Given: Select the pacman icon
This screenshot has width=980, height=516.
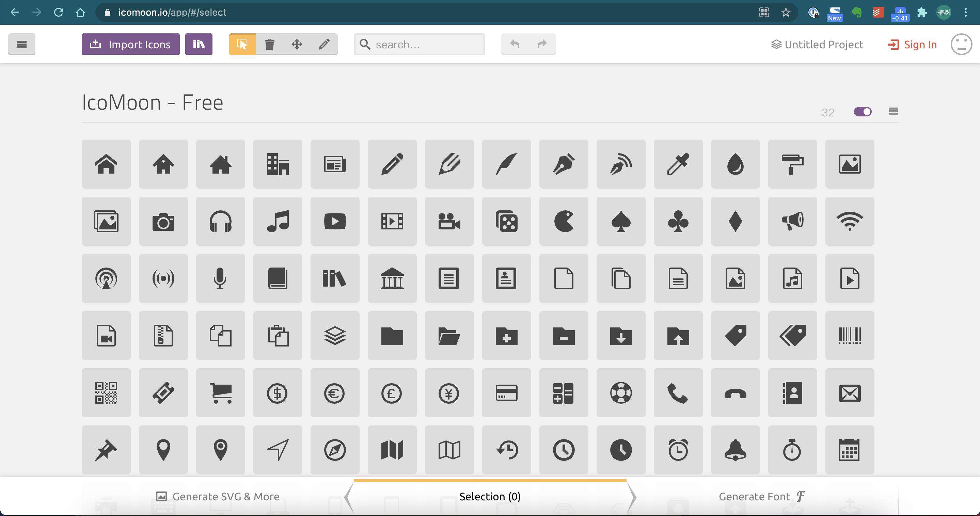Looking at the screenshot, I should point(564,221).
